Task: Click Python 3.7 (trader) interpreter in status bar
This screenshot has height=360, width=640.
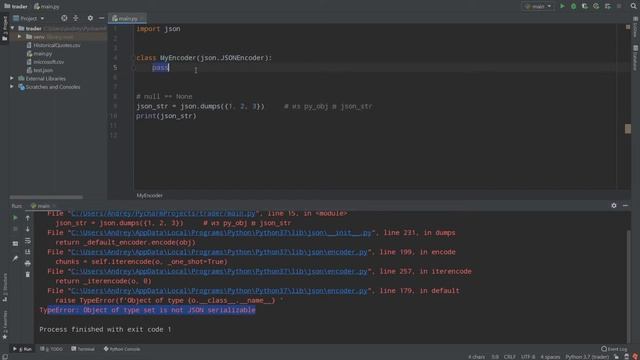Action: tap(587, 357)
